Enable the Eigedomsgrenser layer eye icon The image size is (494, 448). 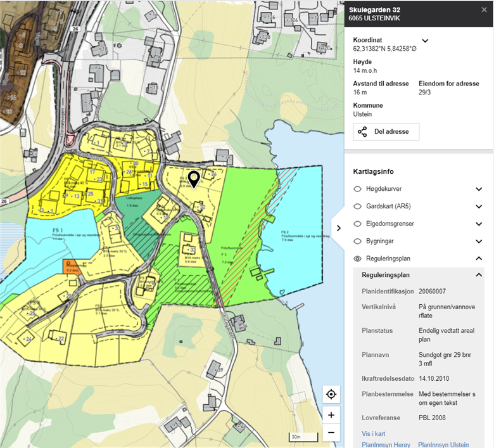click(357, 224)
